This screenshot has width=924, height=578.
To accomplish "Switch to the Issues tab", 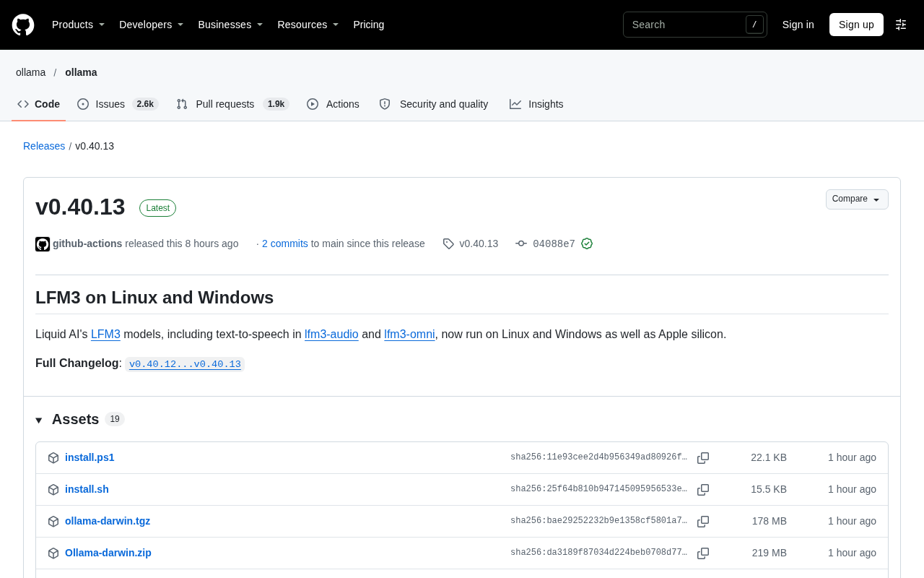I will point(118,104).
